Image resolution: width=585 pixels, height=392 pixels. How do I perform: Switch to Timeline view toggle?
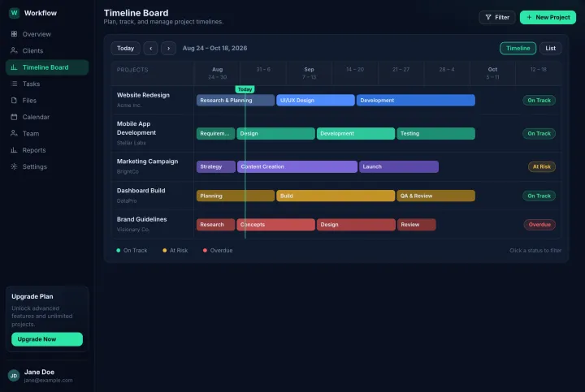click(518, 48)
